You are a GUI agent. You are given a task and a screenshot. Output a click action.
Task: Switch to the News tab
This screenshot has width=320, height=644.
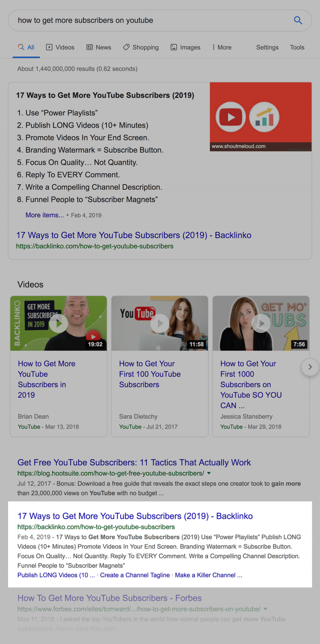(x=98, y=47)
